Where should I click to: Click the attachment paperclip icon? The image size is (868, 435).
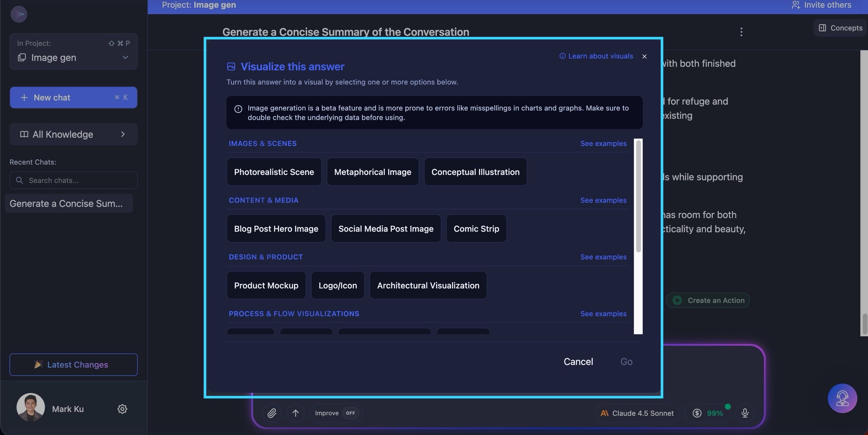(x=272, y=413)
